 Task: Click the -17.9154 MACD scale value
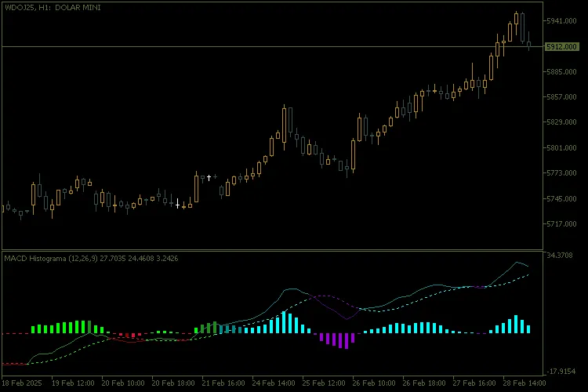pyautogui.click(x=561, y=372)
